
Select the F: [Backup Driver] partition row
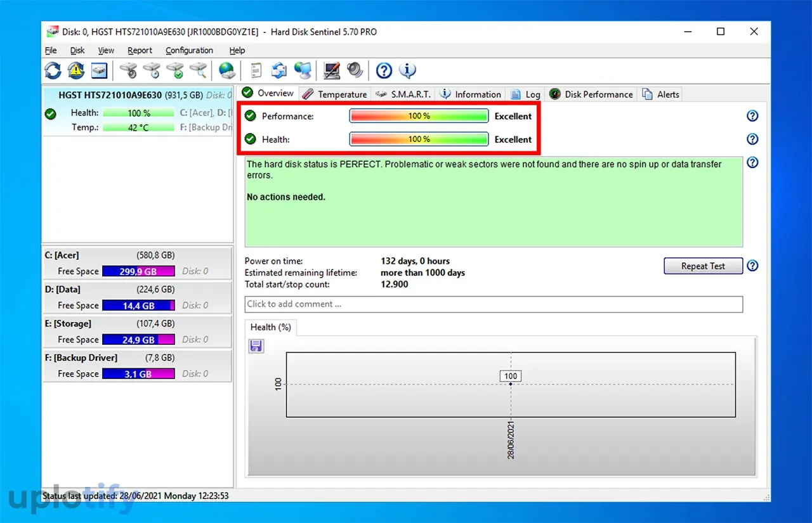pyautogui.click(x=138, y=366)
